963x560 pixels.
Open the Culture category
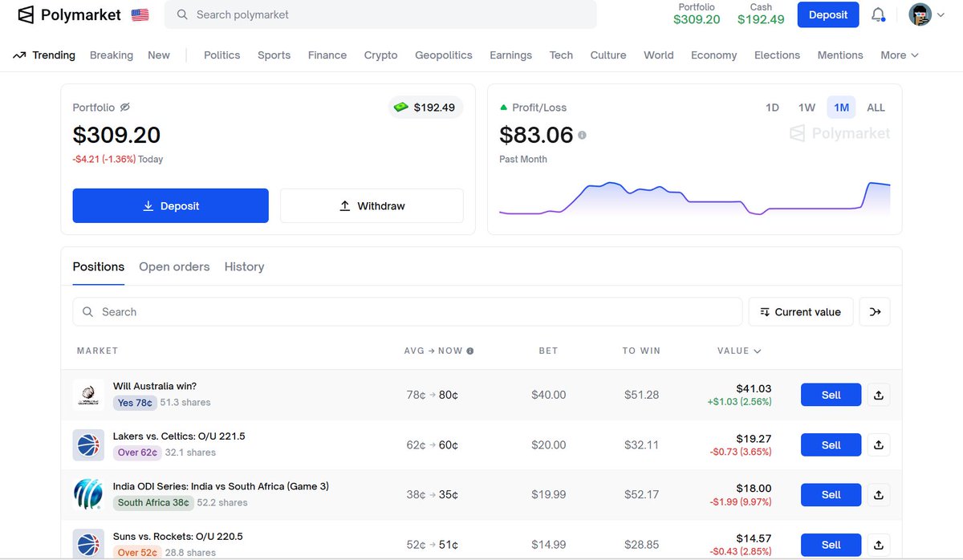pyautogui.click(x=608, y=55)
